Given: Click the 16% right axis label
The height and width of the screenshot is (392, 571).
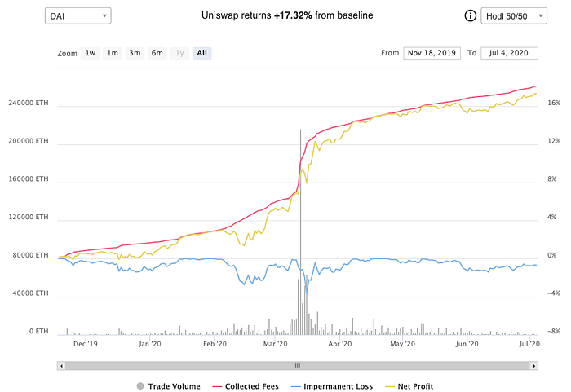Looking at the screenshot, I should pyautogui.click(x=554, y=103).
